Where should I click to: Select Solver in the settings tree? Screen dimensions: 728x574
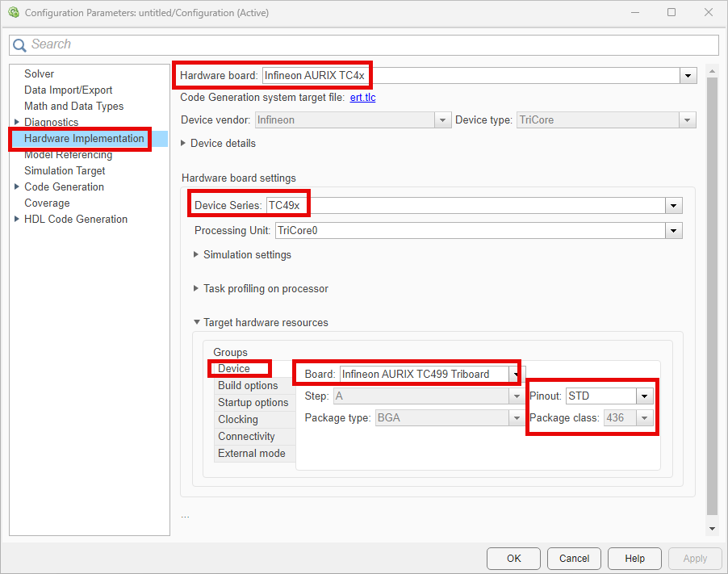[x=39, y=73]
